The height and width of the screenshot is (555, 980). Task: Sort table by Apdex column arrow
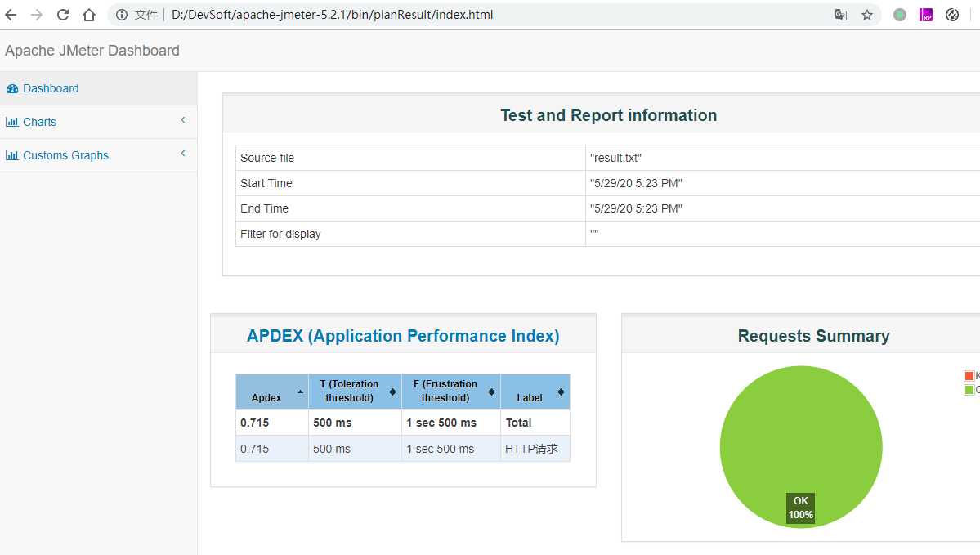(x=301, y=392)
